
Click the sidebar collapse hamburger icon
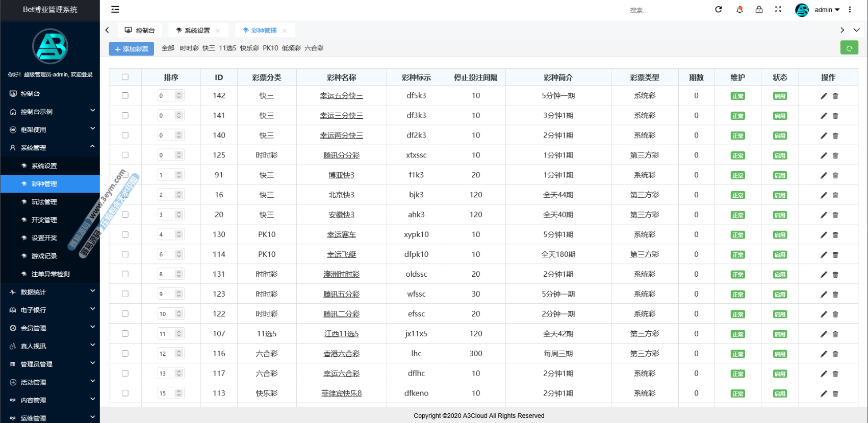pos(115,9)
